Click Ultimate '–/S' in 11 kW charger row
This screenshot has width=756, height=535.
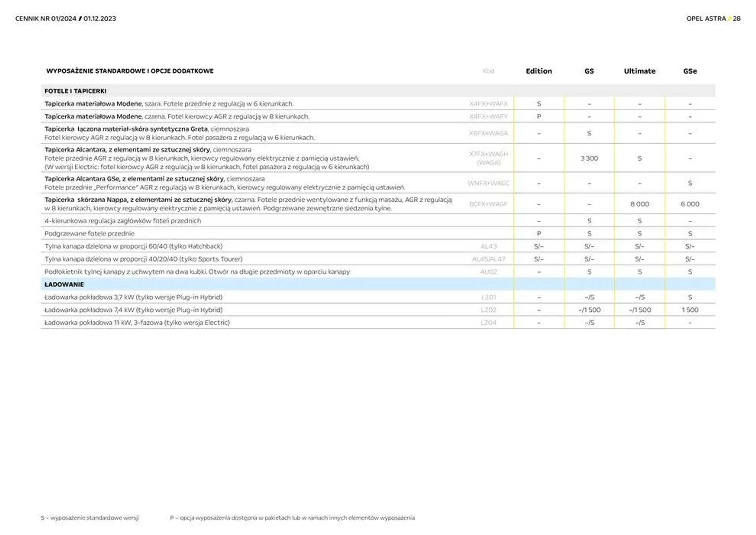[639, 323]
